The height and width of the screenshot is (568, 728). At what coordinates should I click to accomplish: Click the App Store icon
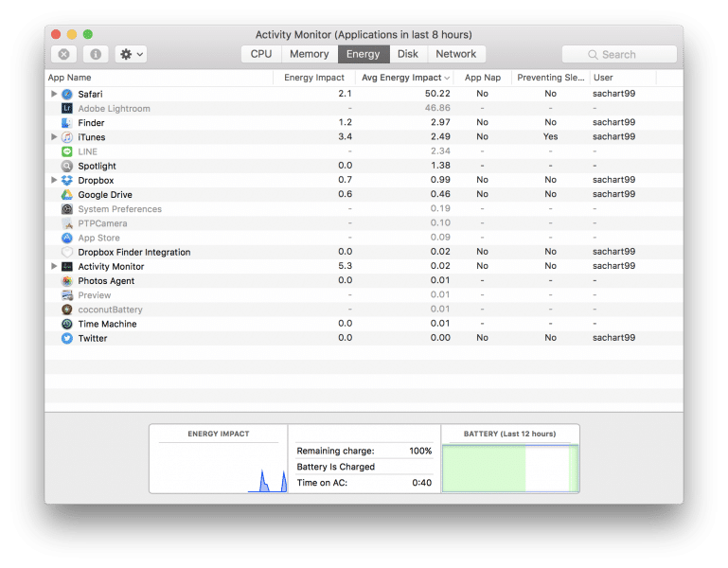(x=67, y=238)
